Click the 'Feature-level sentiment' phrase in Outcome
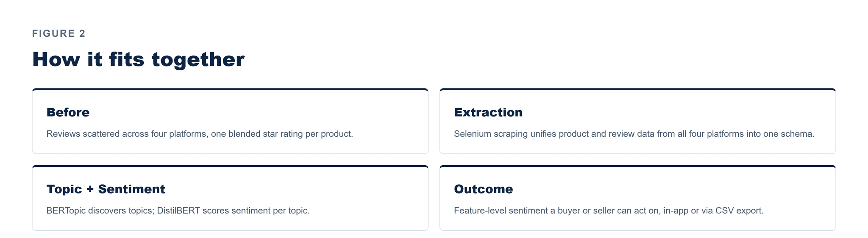868x238 pixels. pos(501,210)
